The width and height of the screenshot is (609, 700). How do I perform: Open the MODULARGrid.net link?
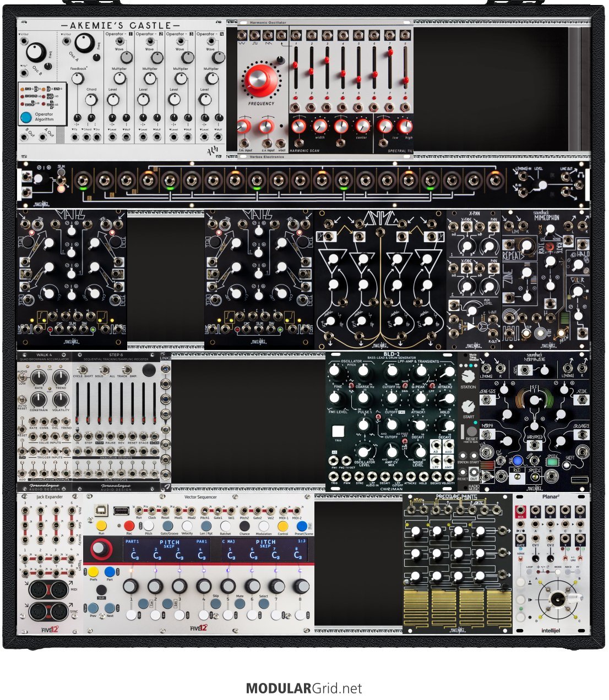[304, 688]
